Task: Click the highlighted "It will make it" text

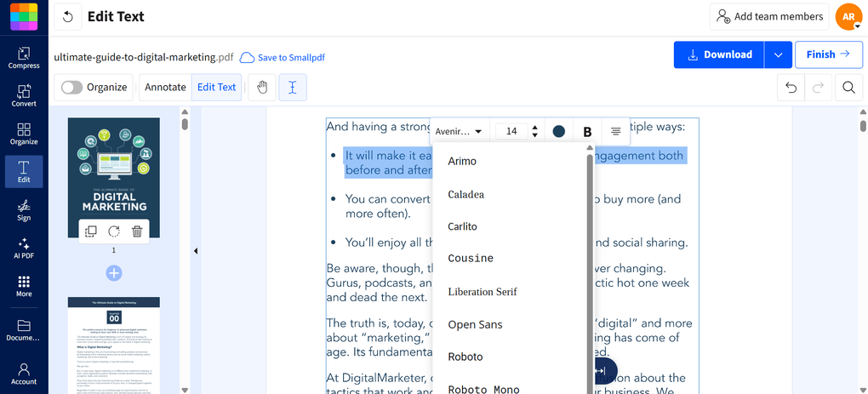Action: point(387,156)
